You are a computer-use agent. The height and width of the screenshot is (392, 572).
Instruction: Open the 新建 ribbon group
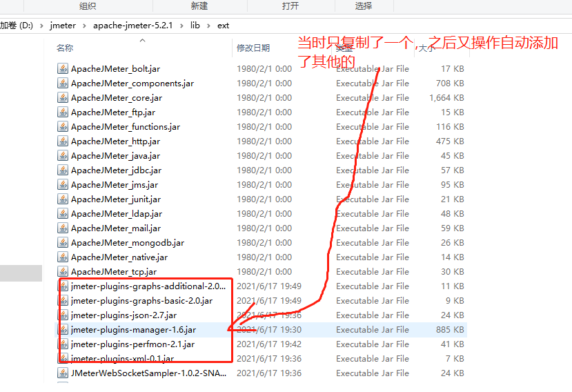click(x=199, y=6)
